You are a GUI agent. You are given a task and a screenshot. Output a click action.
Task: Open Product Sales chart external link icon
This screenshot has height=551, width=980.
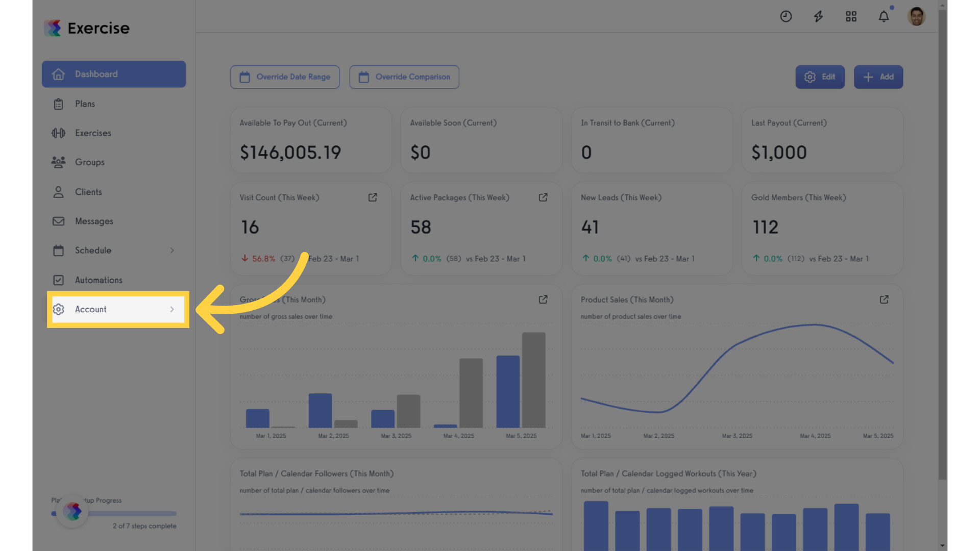tap(884, 299)
